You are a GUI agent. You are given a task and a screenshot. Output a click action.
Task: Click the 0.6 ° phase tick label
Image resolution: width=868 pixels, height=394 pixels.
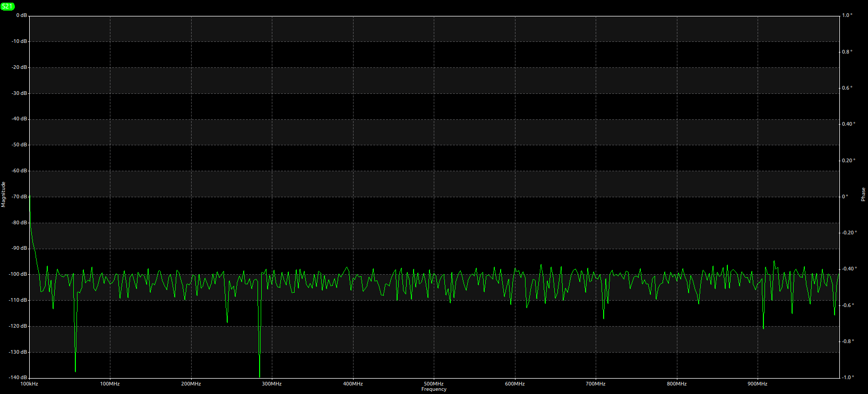pos(847,88)
